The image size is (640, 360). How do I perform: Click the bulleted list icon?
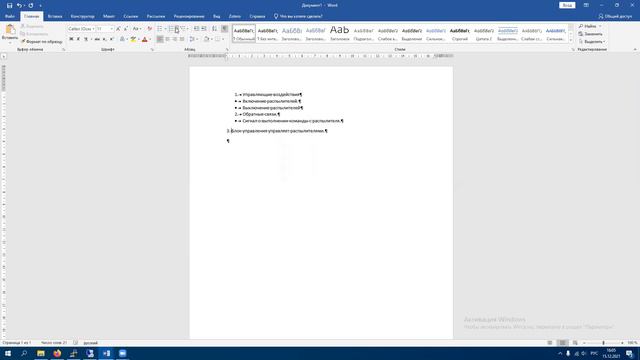coord(160,29)
